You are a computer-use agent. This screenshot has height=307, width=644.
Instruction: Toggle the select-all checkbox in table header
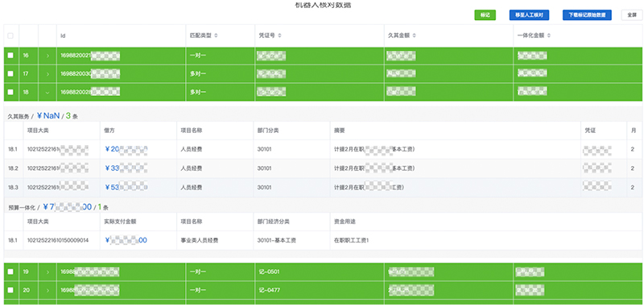10,35
